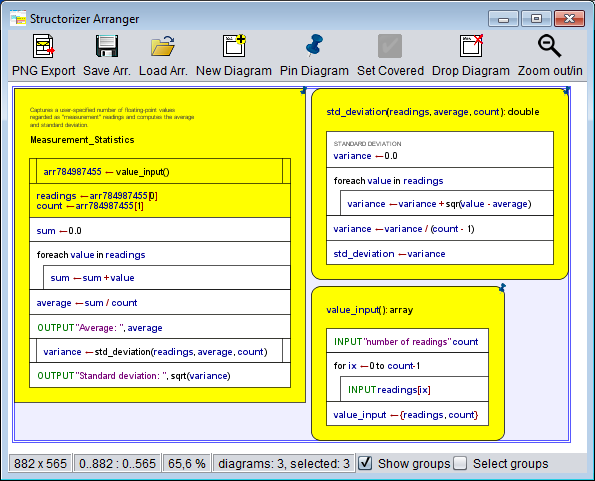
Task: Click the pin on Measurement_Statistics diagram corner
Action: [303, 91]
